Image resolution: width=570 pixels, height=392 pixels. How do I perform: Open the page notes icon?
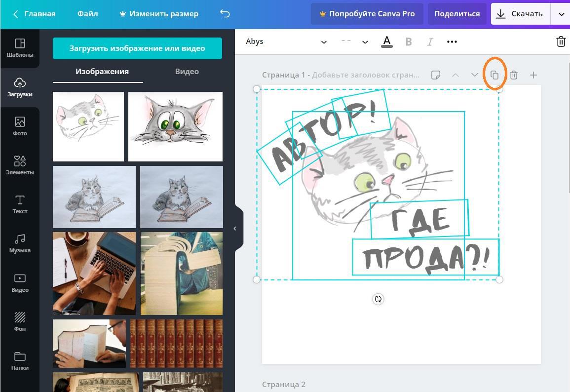coord(435,75)
